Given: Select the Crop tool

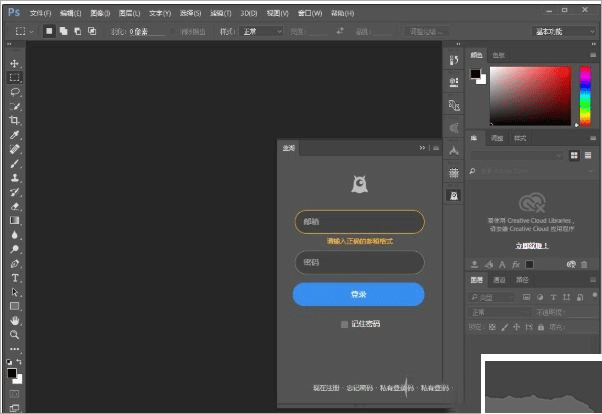Looking at the screenshot, I should (14, 119).
